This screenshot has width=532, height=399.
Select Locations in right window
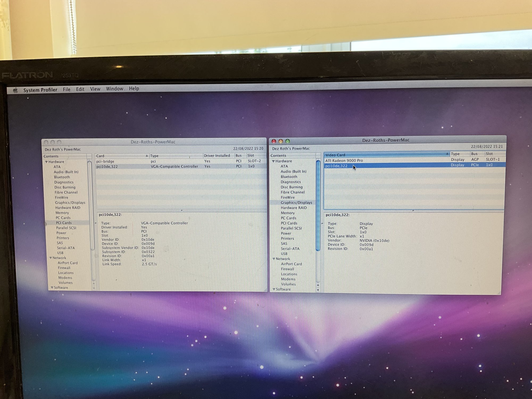tap(289, 274)
